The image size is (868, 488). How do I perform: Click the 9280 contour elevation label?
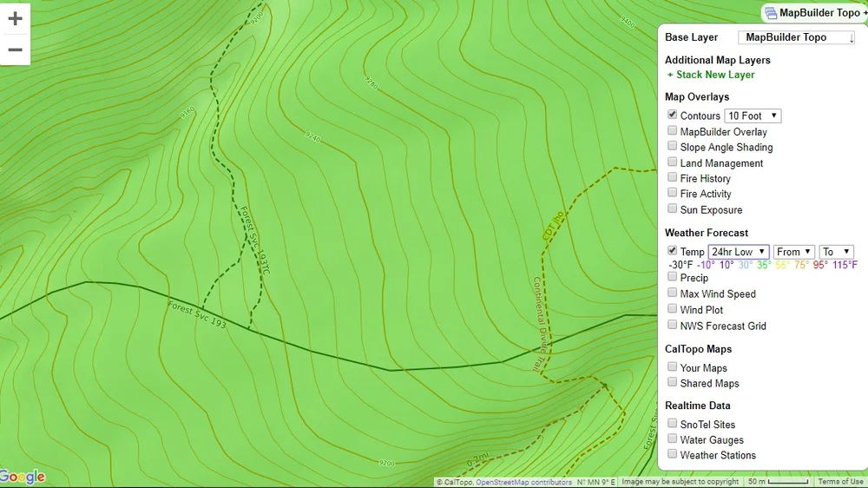372,82
